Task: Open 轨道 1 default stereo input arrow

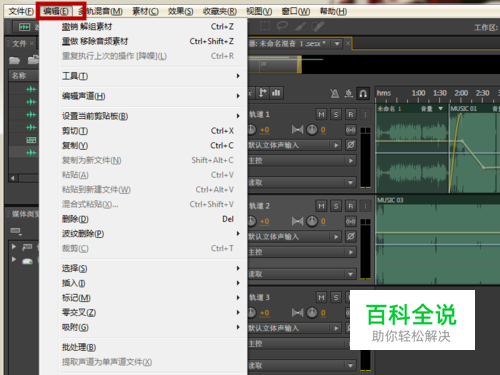Action: point(336,145)
